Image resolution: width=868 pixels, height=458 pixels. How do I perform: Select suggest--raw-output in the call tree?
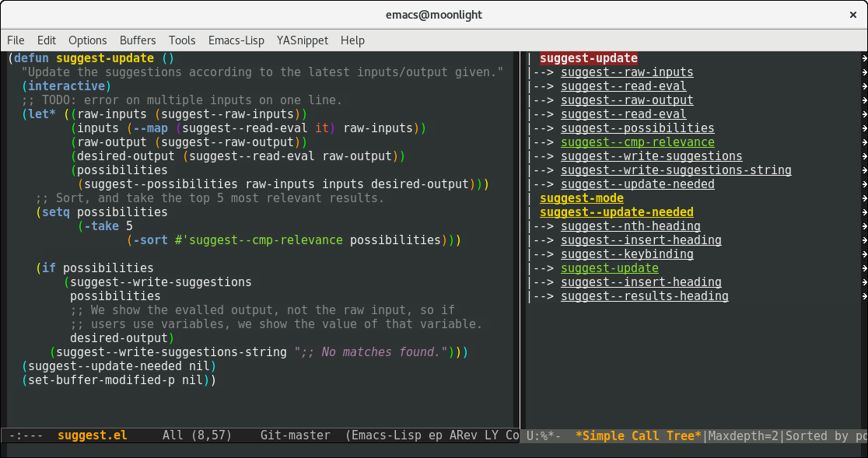[x=627, y=100]
